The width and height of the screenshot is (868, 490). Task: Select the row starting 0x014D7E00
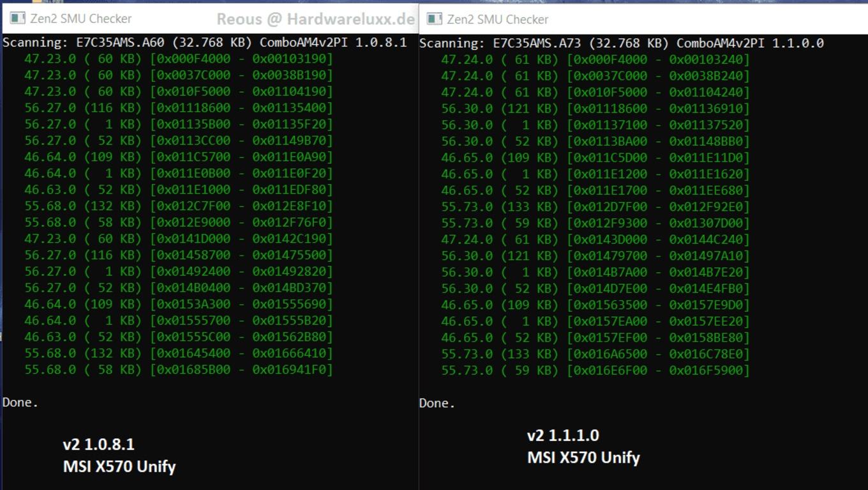(x=595, y=289)
